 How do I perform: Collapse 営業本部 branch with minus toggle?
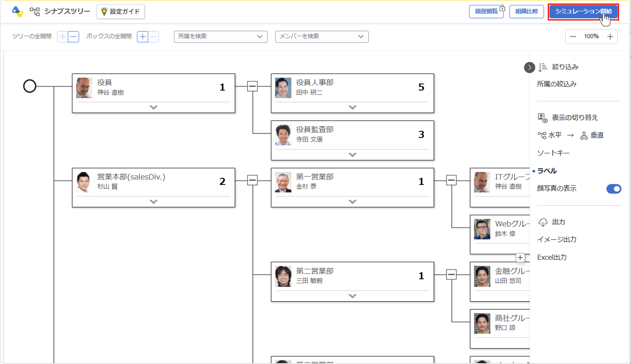(252, 180)
